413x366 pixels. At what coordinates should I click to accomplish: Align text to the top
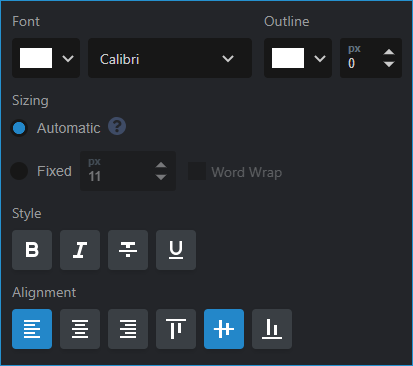[176, 329]
